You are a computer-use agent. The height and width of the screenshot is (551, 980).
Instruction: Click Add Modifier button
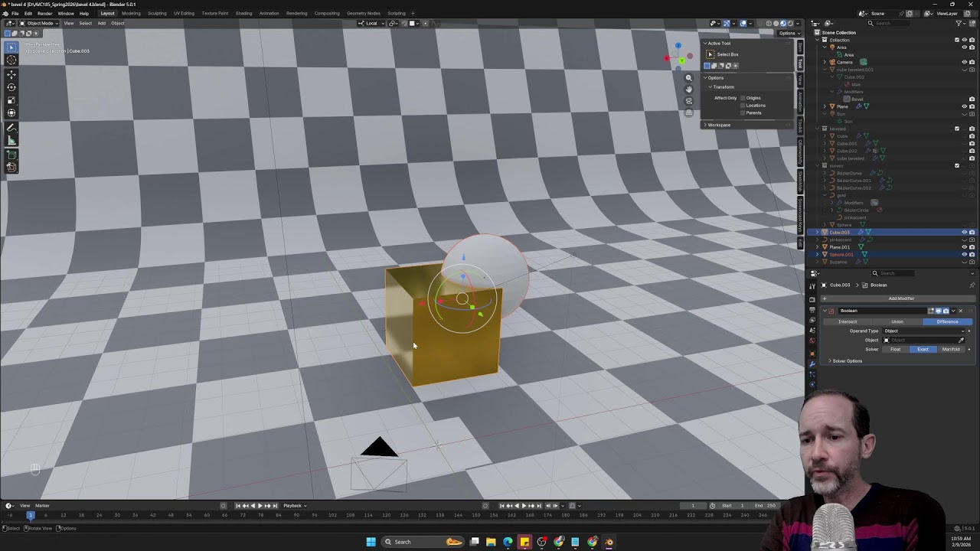(x=897, y=298)
